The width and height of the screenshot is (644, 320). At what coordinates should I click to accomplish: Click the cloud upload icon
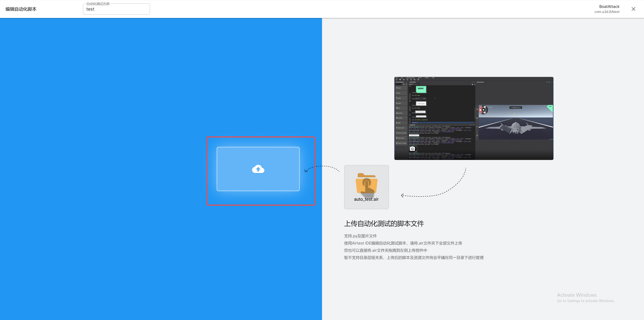(258, 169)
